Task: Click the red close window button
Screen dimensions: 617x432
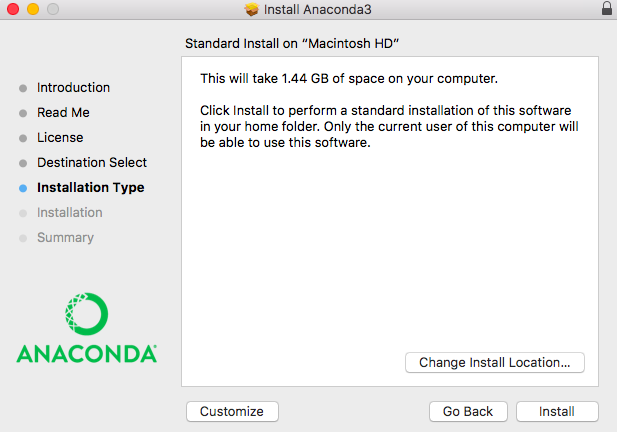Action: click(13, 10)
